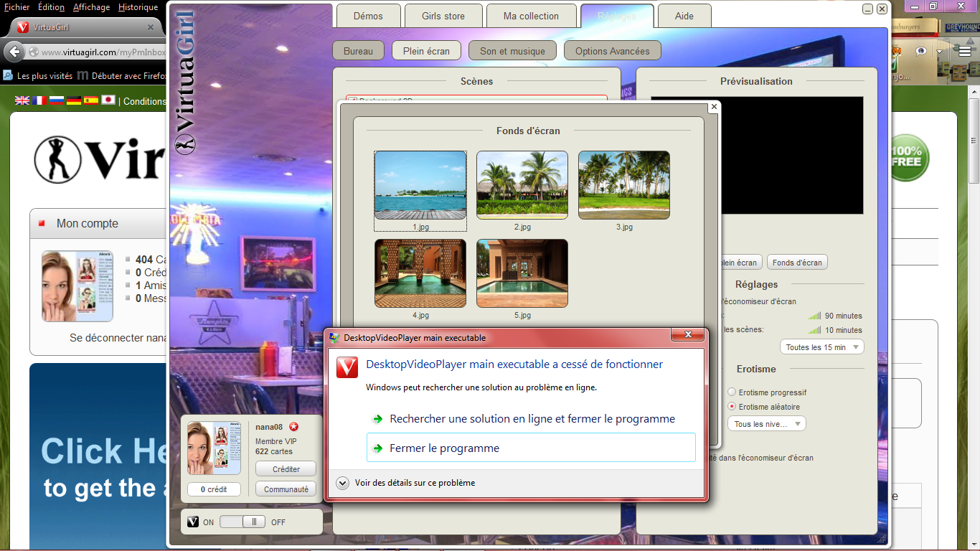
Task: Switch to the Ma collection tab
Action: [x=531, y=16]
